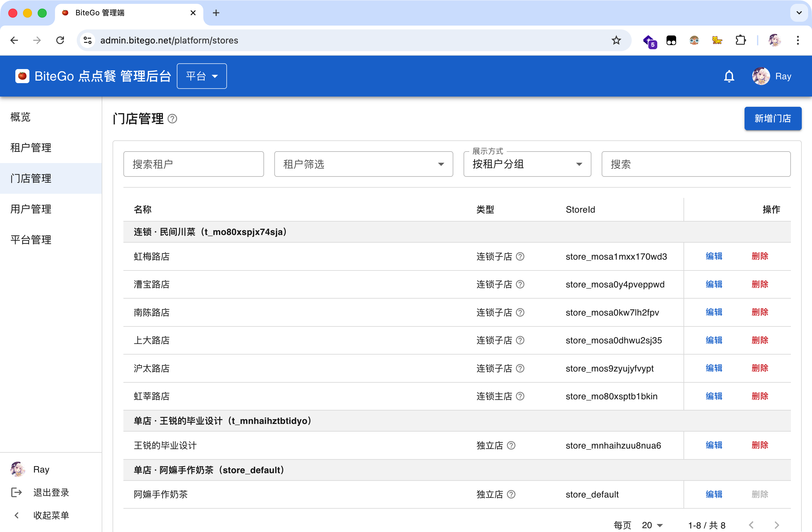This screenshot has height=532, width=812.
Task: Edit the 沪太路店 store
Action: tap(714, 368)
